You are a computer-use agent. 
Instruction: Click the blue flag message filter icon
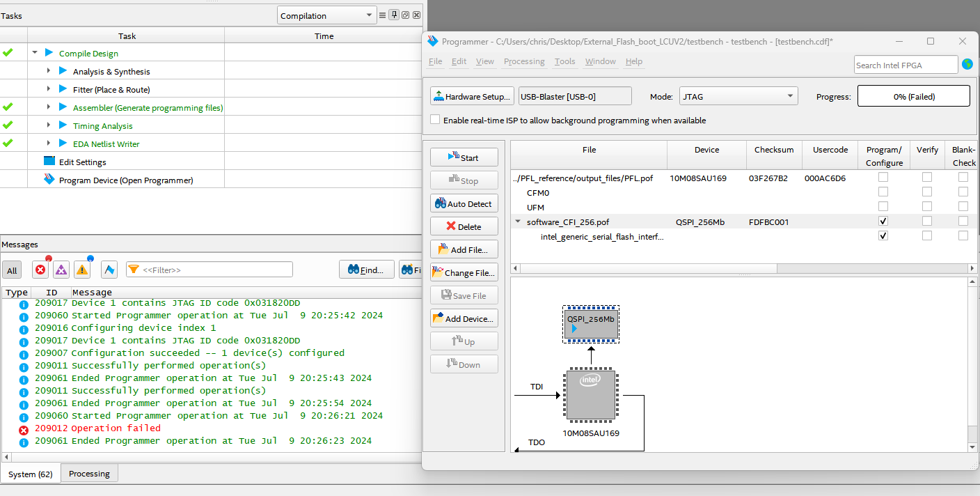(x=109, y=270)
